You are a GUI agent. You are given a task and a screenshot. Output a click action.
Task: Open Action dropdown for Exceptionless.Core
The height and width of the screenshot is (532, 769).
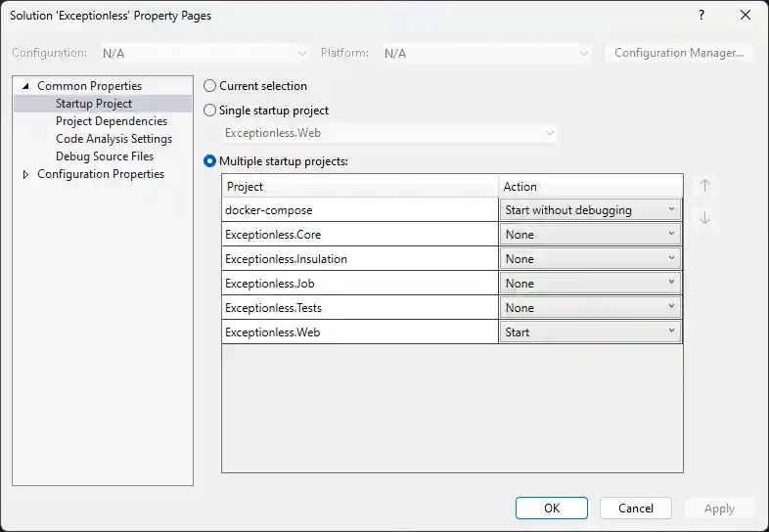(590, 235)
